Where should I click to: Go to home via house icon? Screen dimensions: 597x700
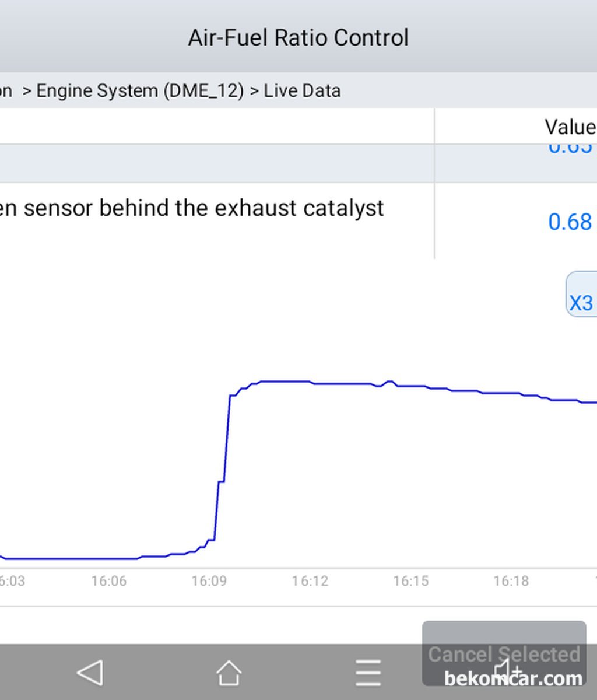(x=229, y=673)
